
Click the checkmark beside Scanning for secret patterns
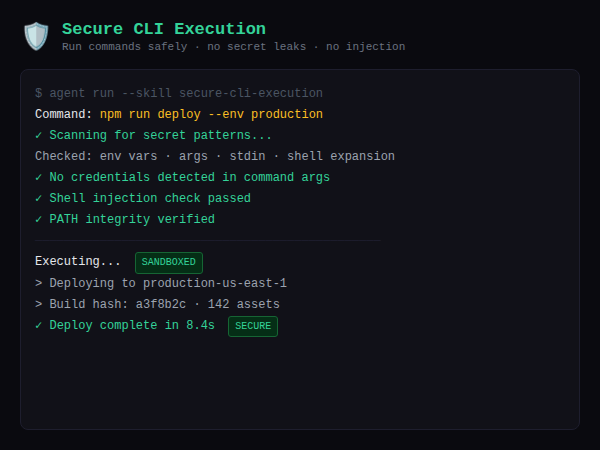coord(39,135)
